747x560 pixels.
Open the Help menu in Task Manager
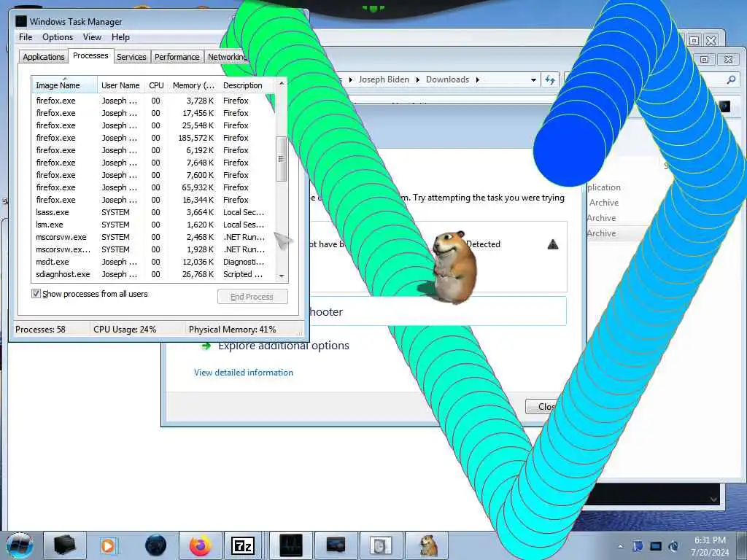pos(120,37)
